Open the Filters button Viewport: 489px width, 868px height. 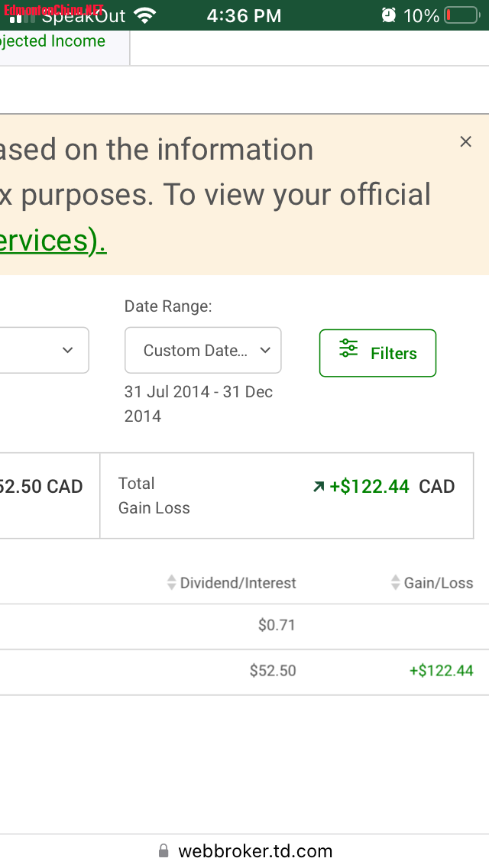(377, 353)
